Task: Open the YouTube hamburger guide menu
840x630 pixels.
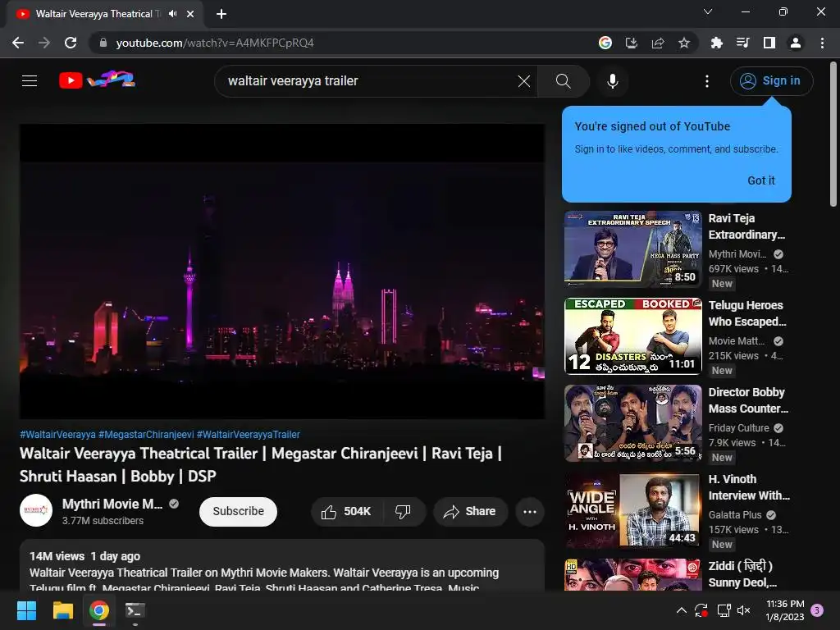Action: pyautogui.click(x=30, y=81)
